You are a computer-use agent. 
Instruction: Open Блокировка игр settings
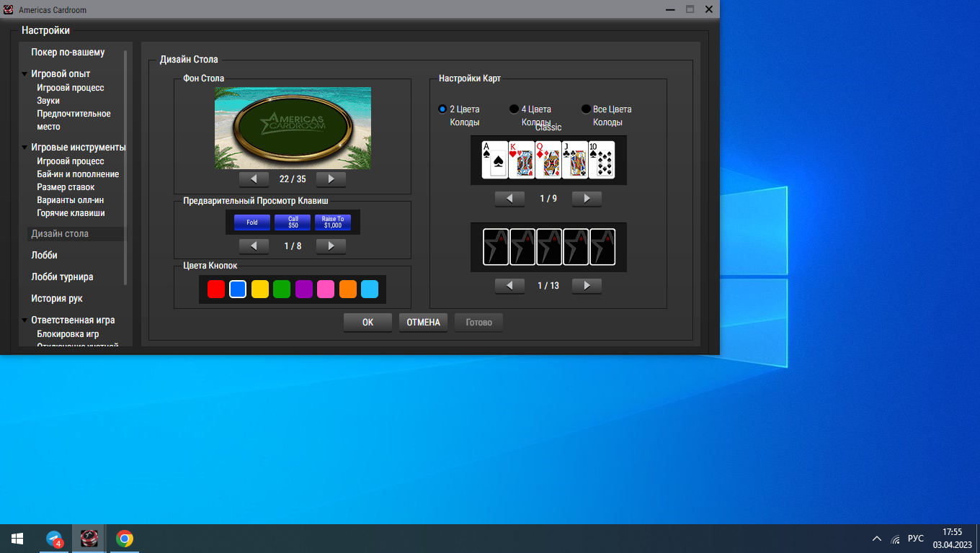click(68, 334)
